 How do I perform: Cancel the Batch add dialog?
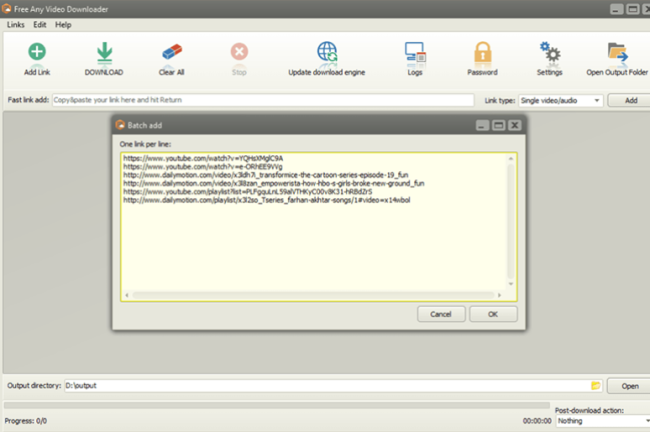pos(441,314)
